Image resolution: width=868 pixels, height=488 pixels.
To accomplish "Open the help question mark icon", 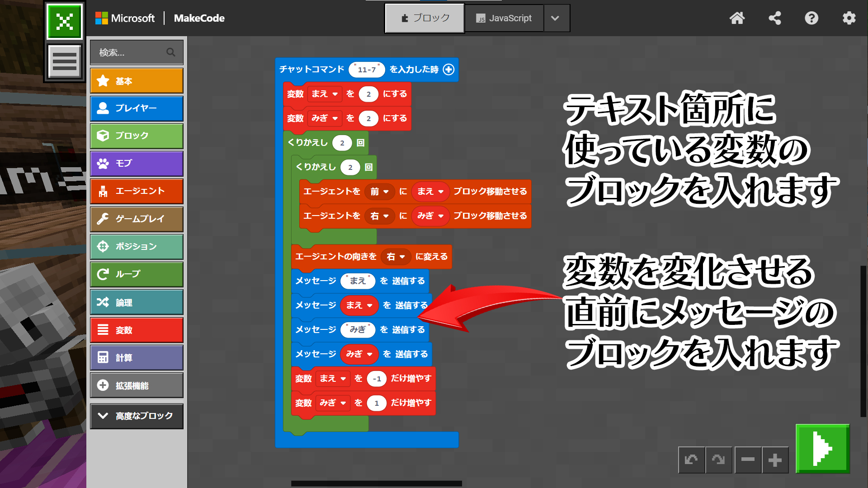I will [x=811, y=18].
